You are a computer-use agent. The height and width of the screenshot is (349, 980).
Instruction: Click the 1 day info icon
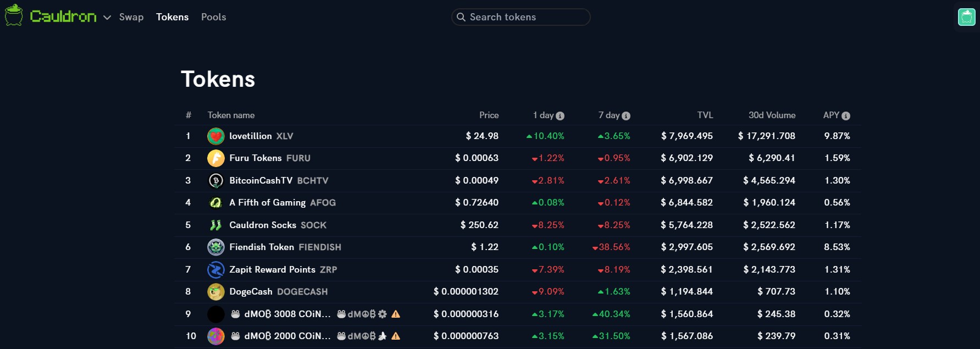560,116
